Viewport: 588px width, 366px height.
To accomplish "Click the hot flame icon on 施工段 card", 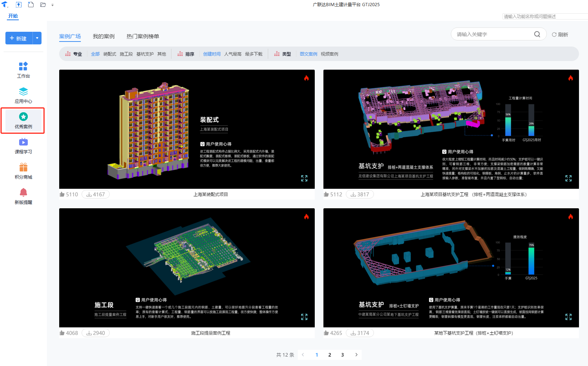I will 306,217.
